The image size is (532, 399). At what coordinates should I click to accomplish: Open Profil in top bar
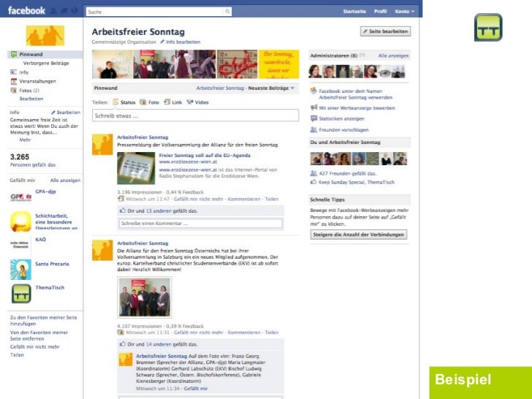point(380,11)
